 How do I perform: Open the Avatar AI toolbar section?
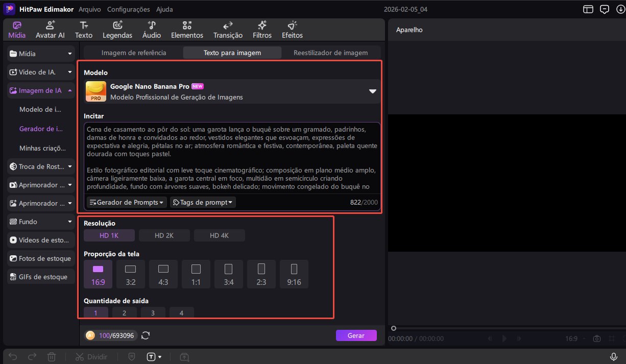pos(50,30)
